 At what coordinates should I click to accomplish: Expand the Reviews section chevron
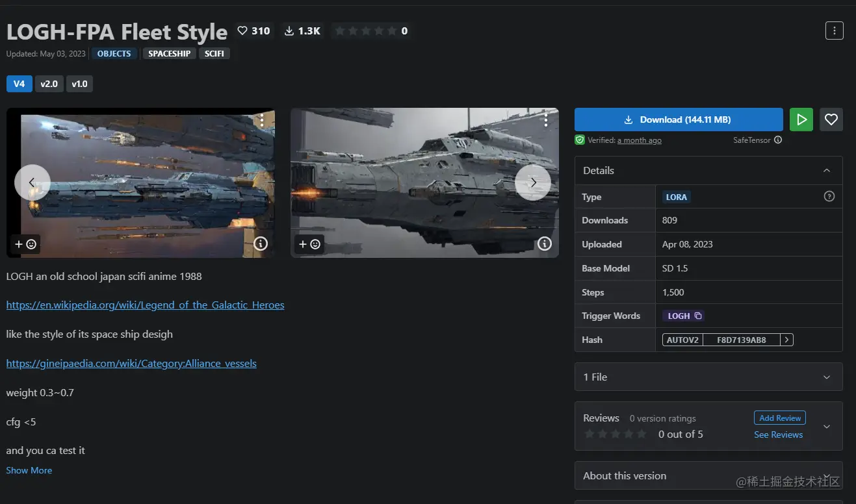coord(827,427)
